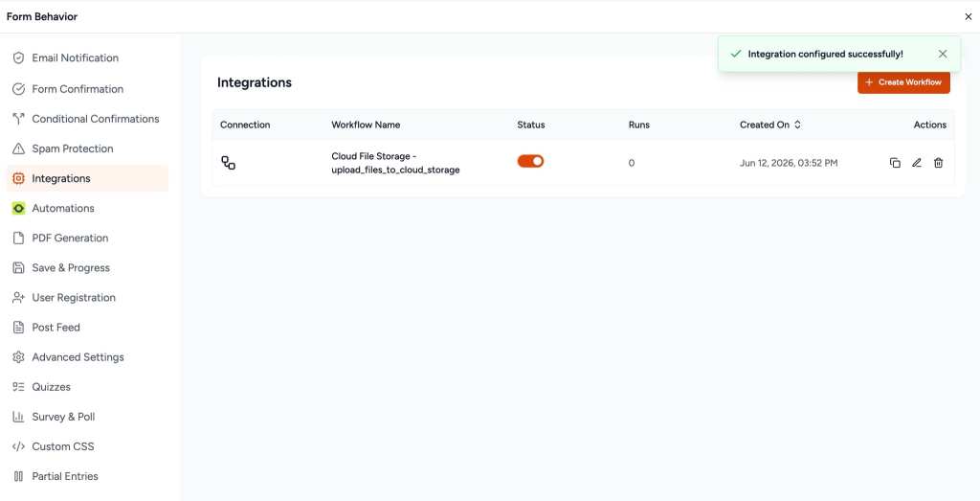Select the Integrations sidebar item
Screen dimensions: 980x501
pos(87,178)
